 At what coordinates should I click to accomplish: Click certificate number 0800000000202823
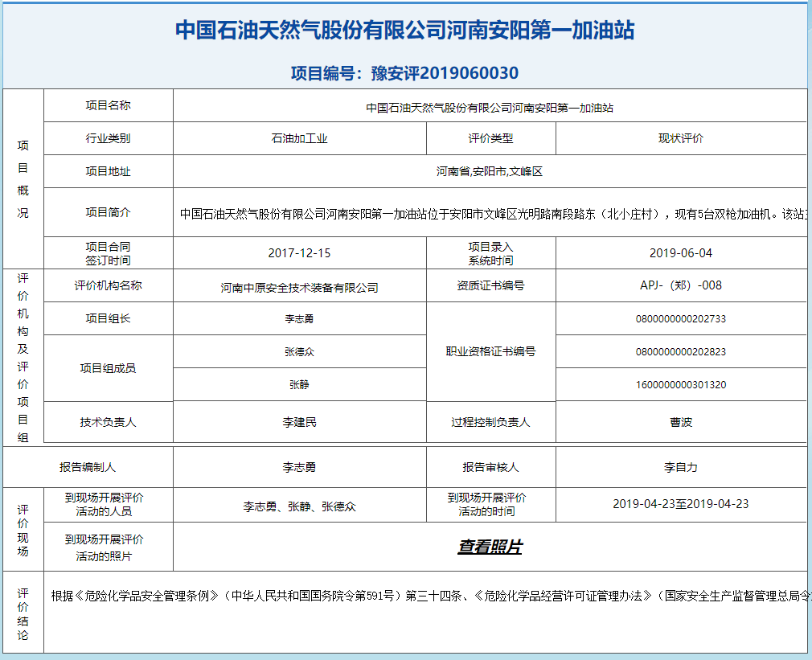pyautogui.click(x=681, y=352)
